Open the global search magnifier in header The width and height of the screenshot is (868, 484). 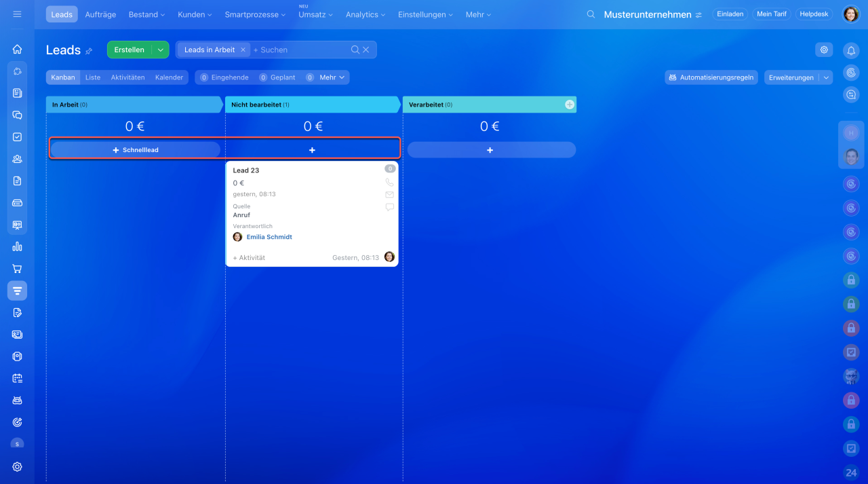click(x=591, y=14)
